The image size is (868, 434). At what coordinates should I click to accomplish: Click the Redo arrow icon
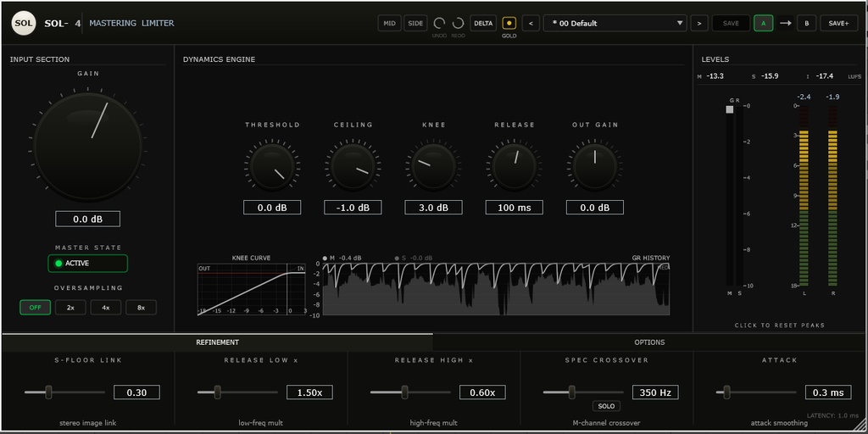[459, 23]
